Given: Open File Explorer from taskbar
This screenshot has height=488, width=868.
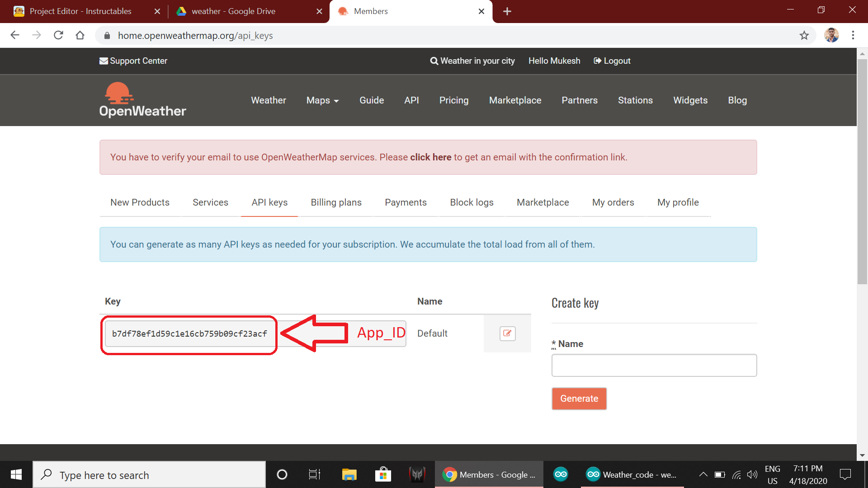Looking at the screenshot, I should pos(349,474).
